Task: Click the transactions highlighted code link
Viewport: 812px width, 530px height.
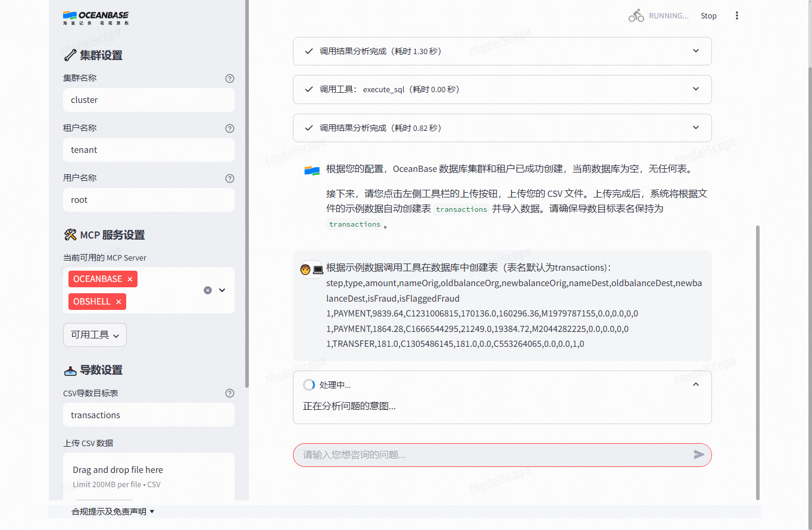Action: [x=461, y=209]
